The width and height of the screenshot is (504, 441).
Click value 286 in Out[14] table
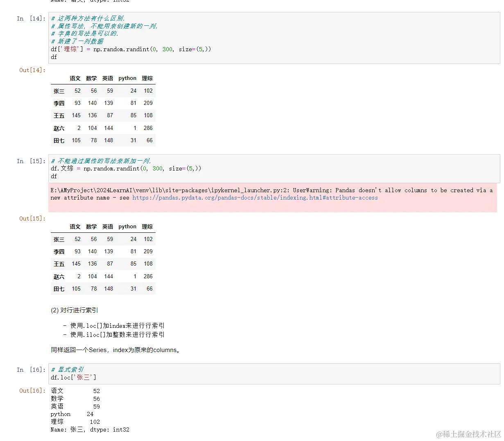click(x=148, y=128)
